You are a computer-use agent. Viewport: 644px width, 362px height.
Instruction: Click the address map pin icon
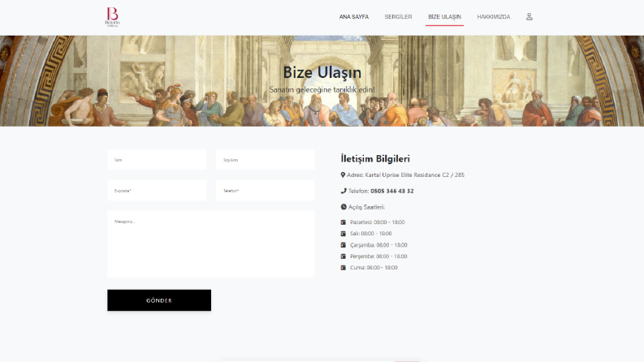(x=343, y=175)
